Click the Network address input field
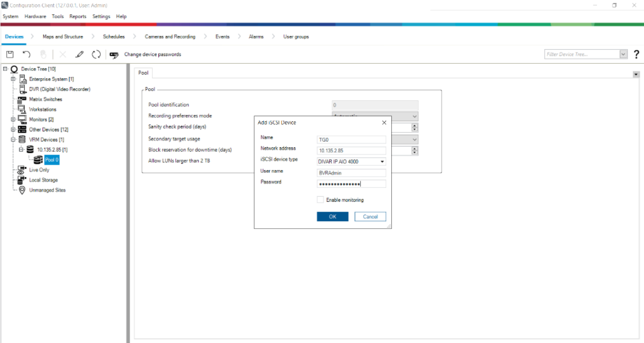The width and height of the screenshot is (644, 343). coord(351,151)
